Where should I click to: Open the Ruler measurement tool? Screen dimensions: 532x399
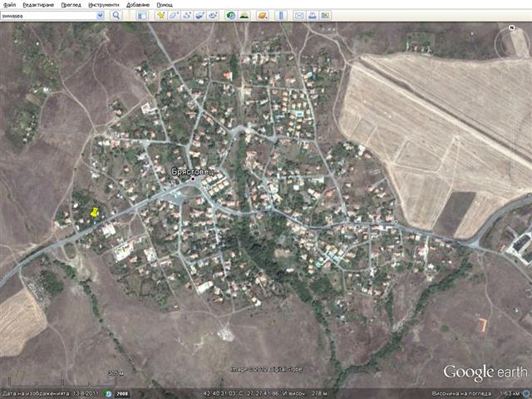pos(279,15)
